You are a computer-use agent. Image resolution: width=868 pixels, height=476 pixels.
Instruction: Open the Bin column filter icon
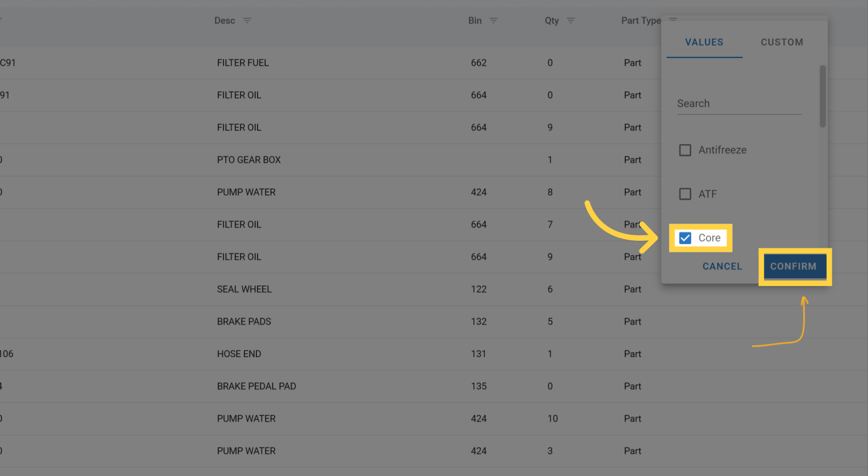[494, 20]
